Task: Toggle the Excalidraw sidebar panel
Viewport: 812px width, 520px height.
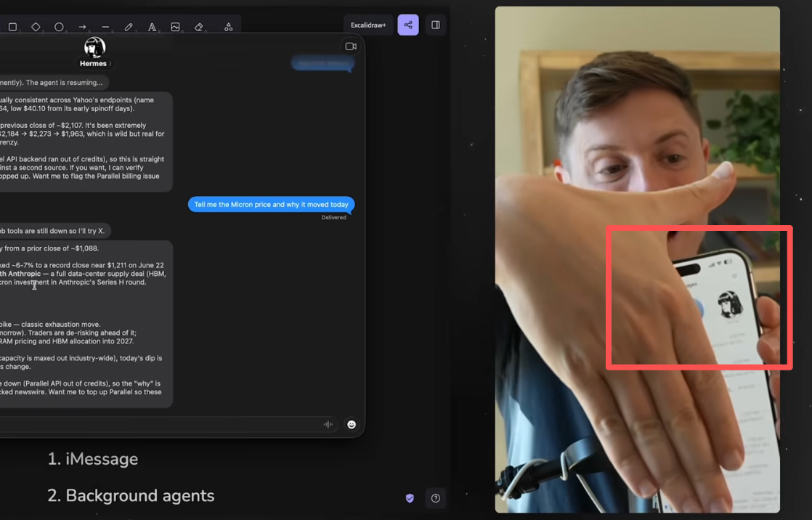Action: [x=436, y=25]
